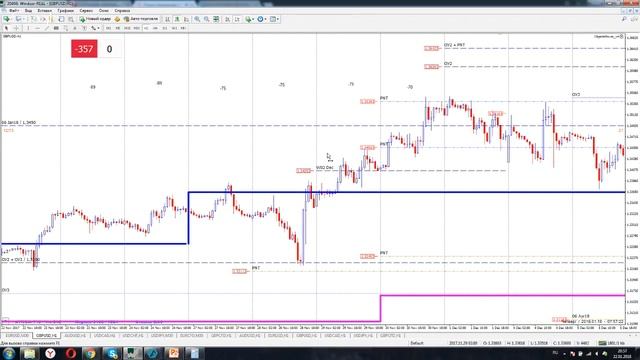Switch to the H1 timeframe
The width and height of the screenshot is (640, 360).
(146, 28)
